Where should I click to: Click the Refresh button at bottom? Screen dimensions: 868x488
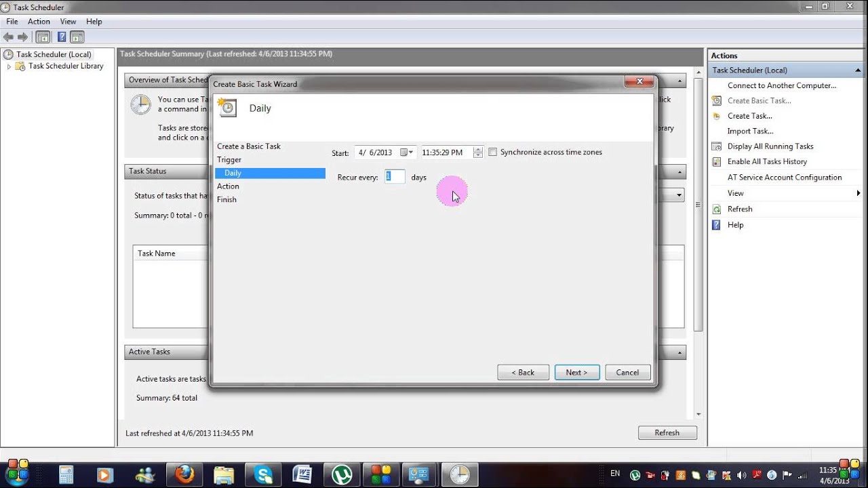[667, 433]
